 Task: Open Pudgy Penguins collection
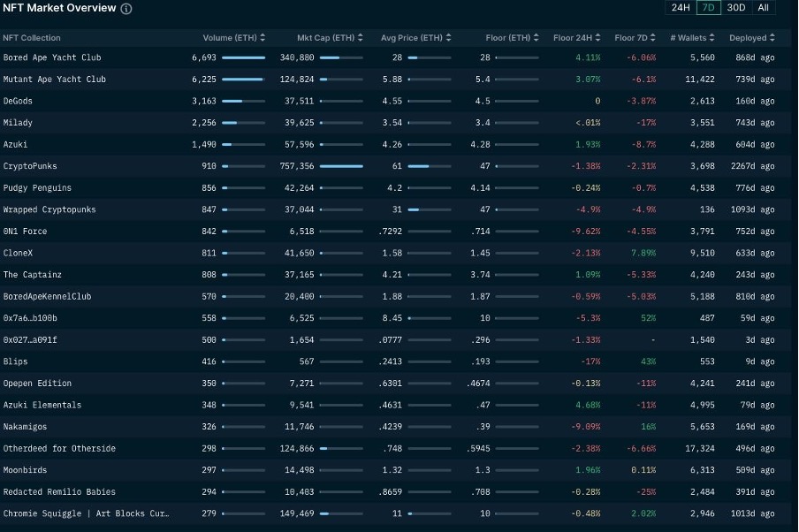point(37,188)
